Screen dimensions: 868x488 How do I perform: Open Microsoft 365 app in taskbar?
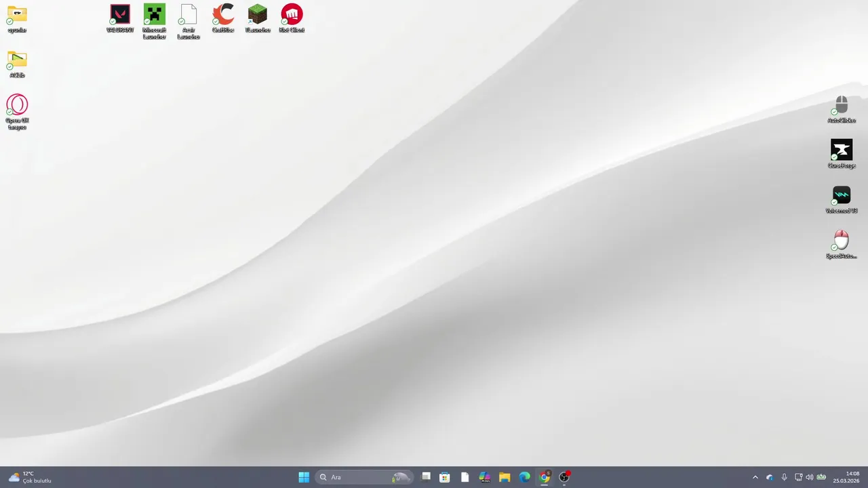tap(485, 477)
